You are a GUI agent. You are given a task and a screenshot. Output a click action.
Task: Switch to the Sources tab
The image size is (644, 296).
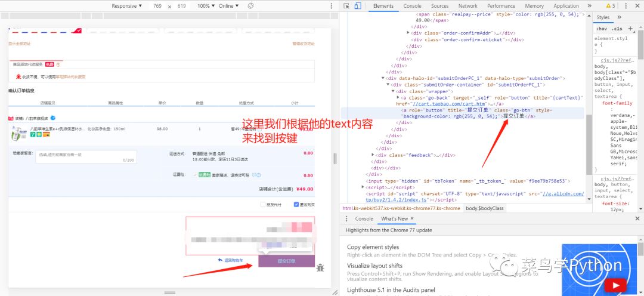tap(440, 6)
